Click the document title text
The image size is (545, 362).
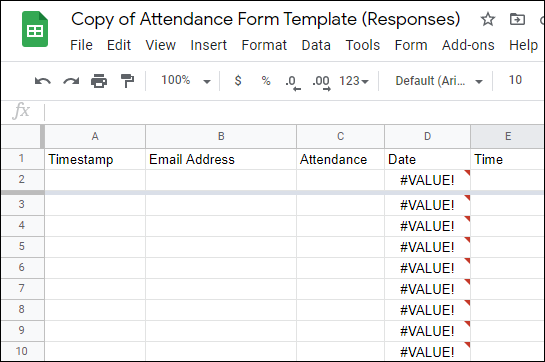point(266,19)
